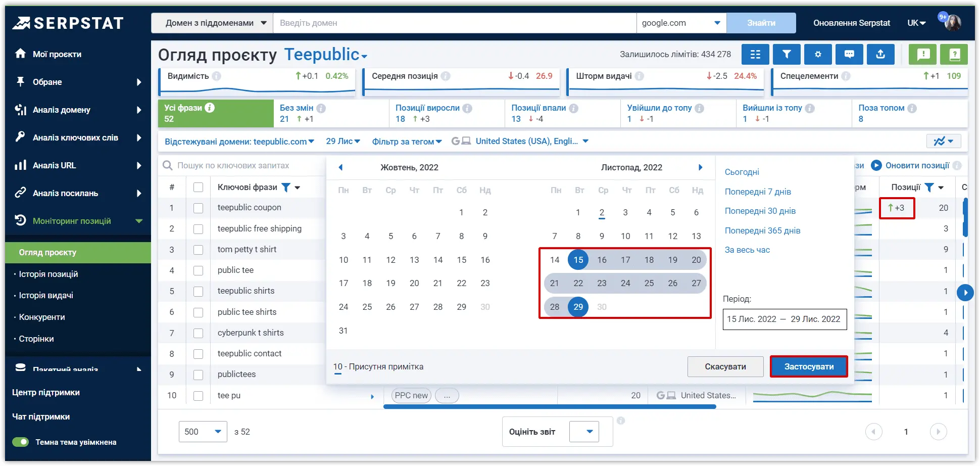Select Попередні 30 днів preset
Screen dimensions: 980x466
pos(760,211)
